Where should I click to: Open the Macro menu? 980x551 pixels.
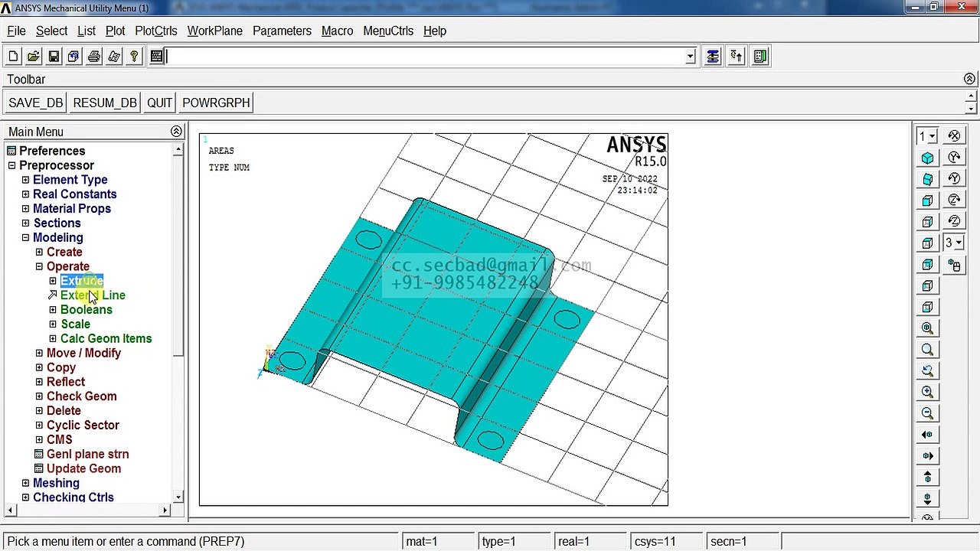tap(337, 31)
